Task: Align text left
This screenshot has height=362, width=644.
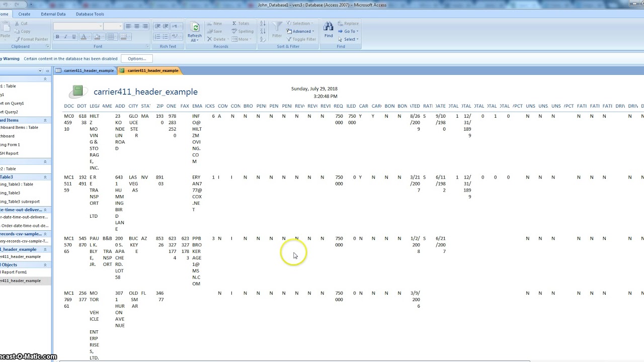Action: pyautogui.click(x=128, y=26)
